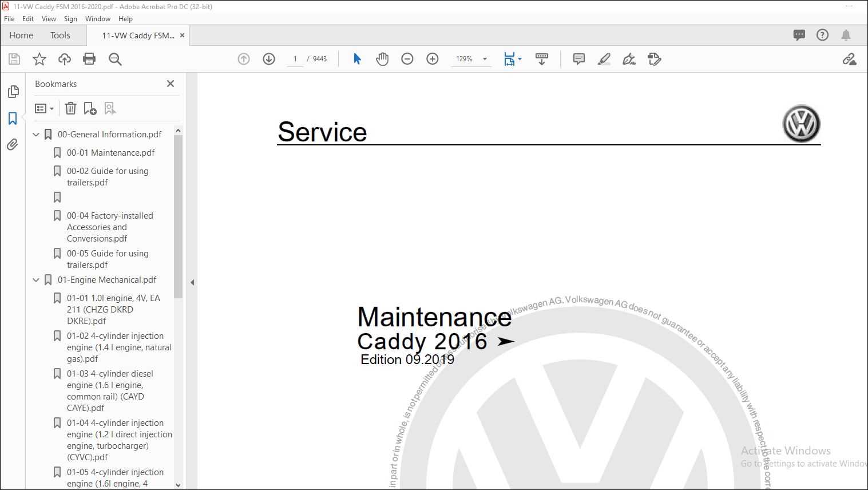
Task: Open bookmark 01-02 4-cylinder natural gas engine
Action: pyautogui.click(x=119, y=347)
